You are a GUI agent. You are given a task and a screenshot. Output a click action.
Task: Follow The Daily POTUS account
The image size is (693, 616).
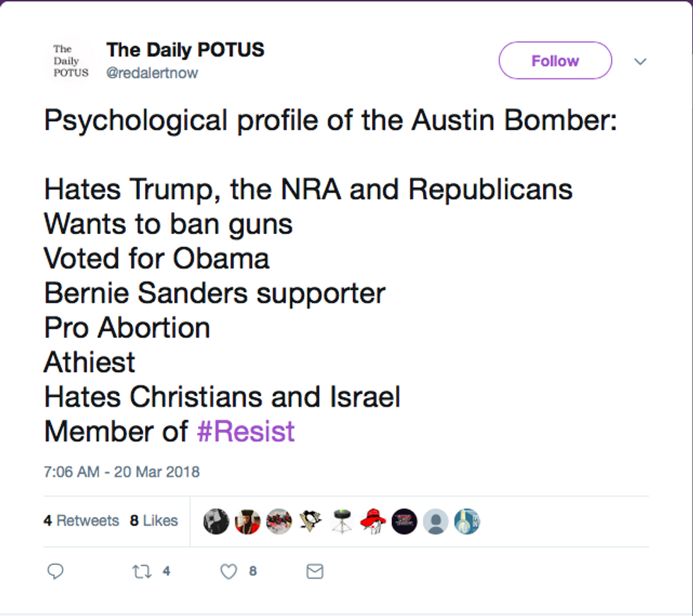[555, 61]
